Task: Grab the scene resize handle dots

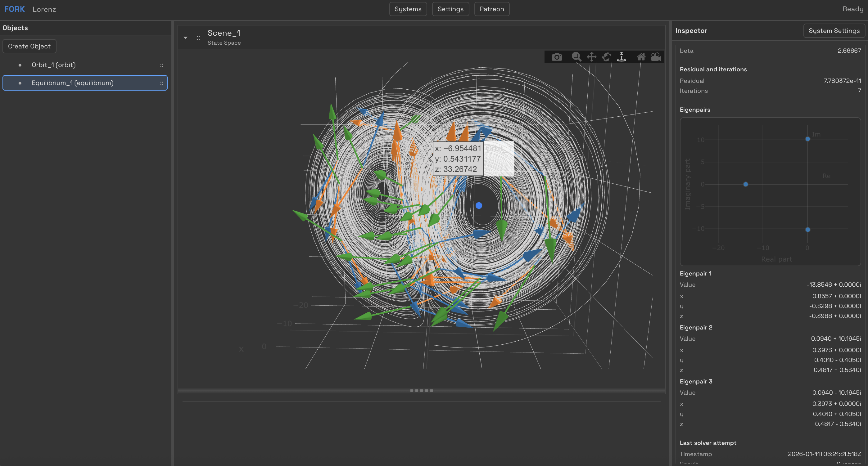Action: click(x=421, y=391)
